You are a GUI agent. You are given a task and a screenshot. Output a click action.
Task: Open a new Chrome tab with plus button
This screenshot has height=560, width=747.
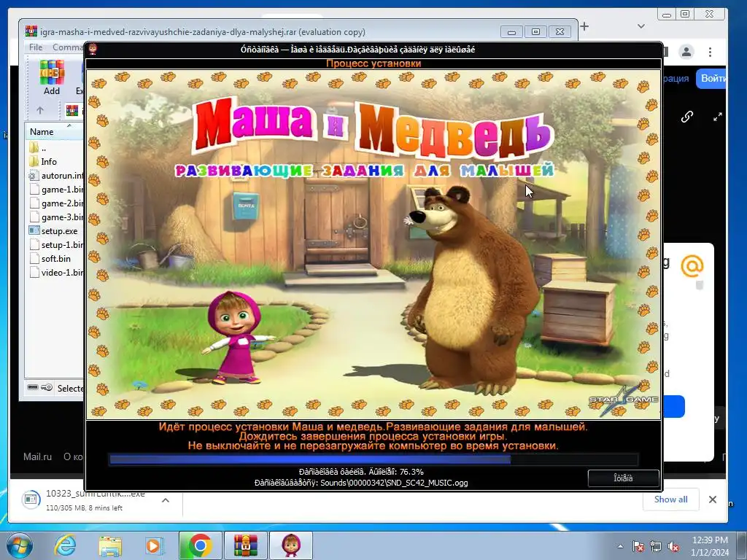[584, 27]
